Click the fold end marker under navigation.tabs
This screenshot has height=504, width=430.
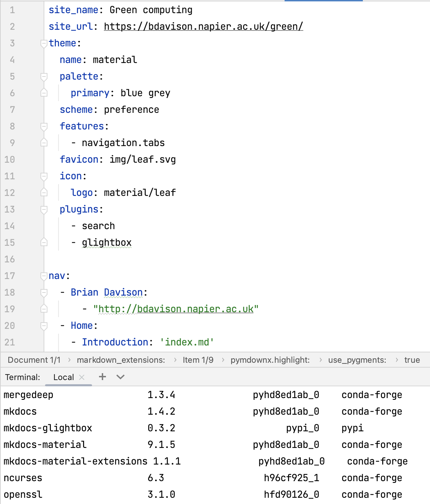coord(44,143)
